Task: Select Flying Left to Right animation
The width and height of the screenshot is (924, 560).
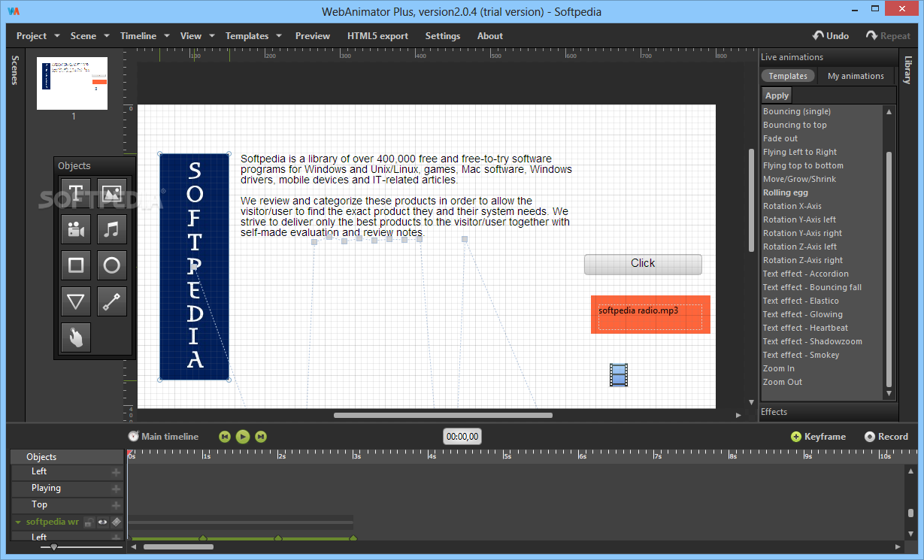Action: click(800, 152)
